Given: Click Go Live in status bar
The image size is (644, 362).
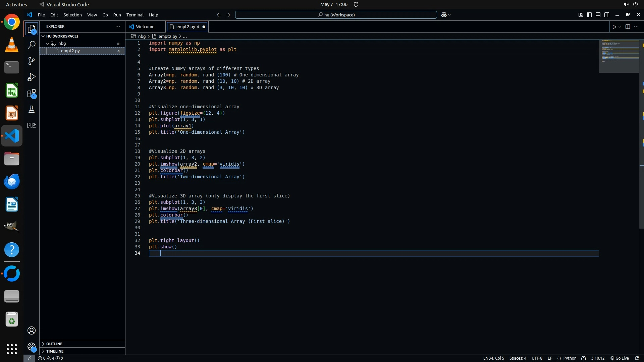Looking at the screenshot, I should [620, 358].
